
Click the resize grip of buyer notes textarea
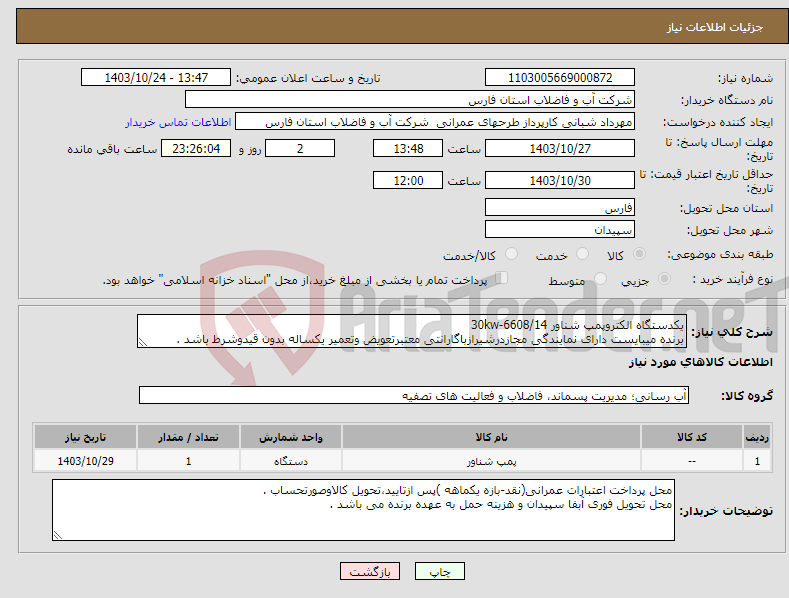[x=58, y=535]
